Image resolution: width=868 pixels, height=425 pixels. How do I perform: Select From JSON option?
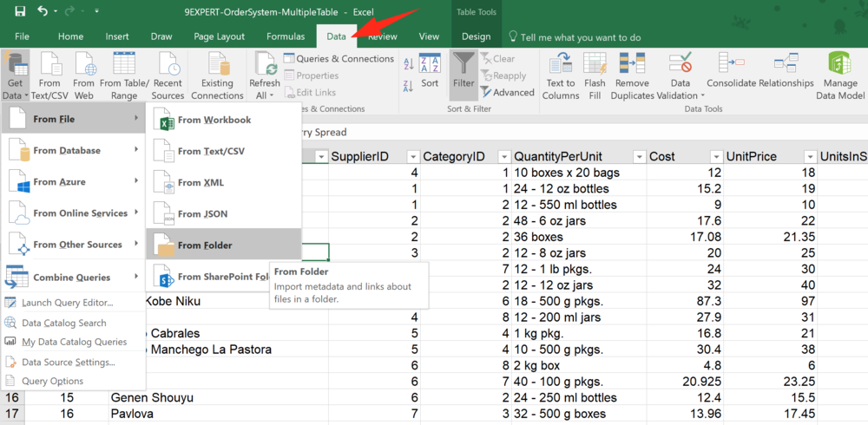[224, 214]
